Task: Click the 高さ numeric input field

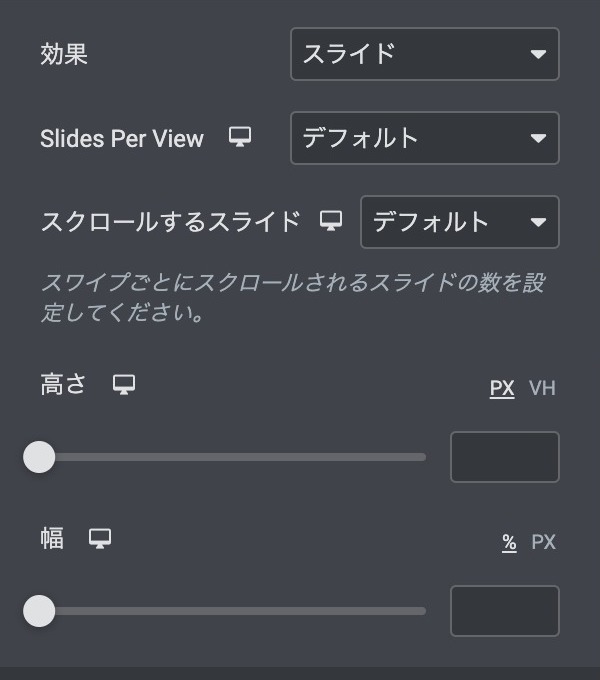Action: click(504, 457)
